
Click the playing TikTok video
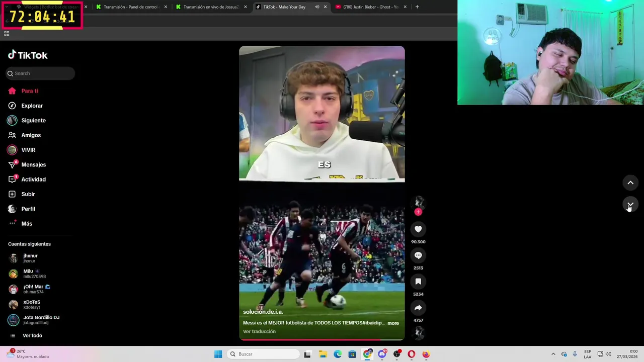point(322,193)
